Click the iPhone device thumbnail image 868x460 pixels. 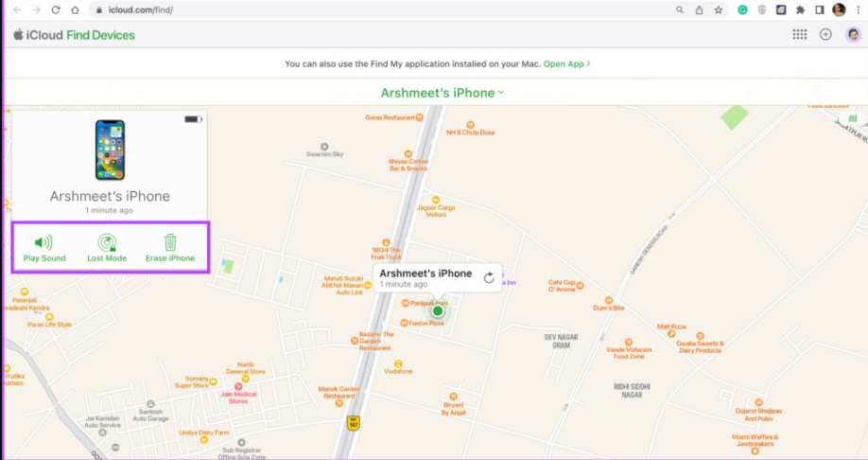coord(110,150)
